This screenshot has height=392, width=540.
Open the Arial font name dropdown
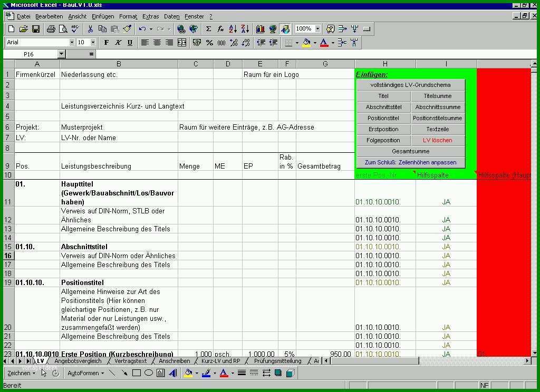(72, 42)
